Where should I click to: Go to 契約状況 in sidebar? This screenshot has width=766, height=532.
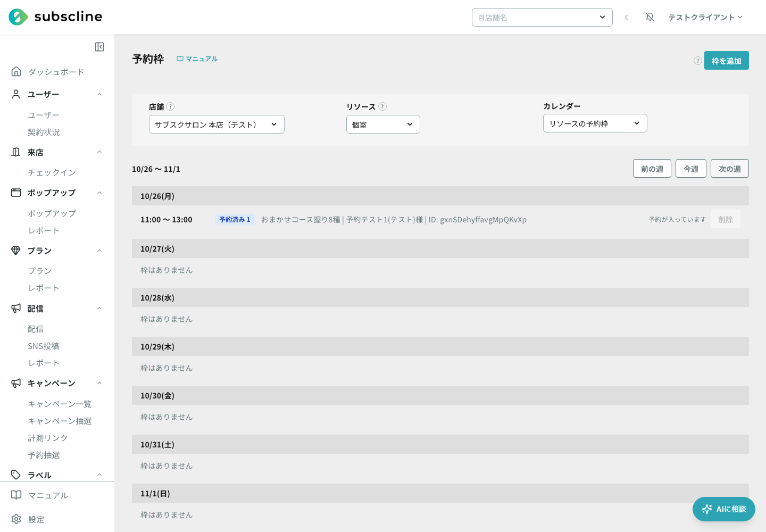point(44,132)
